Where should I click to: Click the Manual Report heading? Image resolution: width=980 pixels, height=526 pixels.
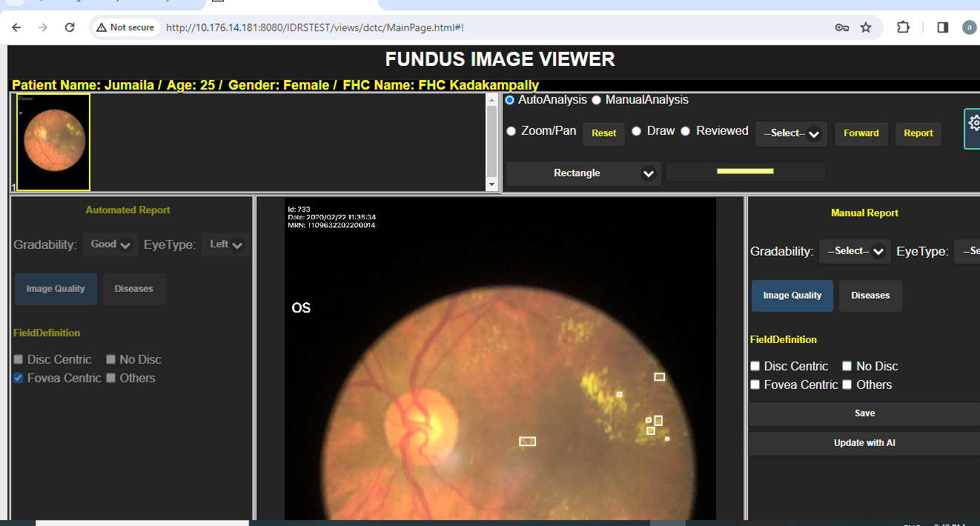[864, 213]
